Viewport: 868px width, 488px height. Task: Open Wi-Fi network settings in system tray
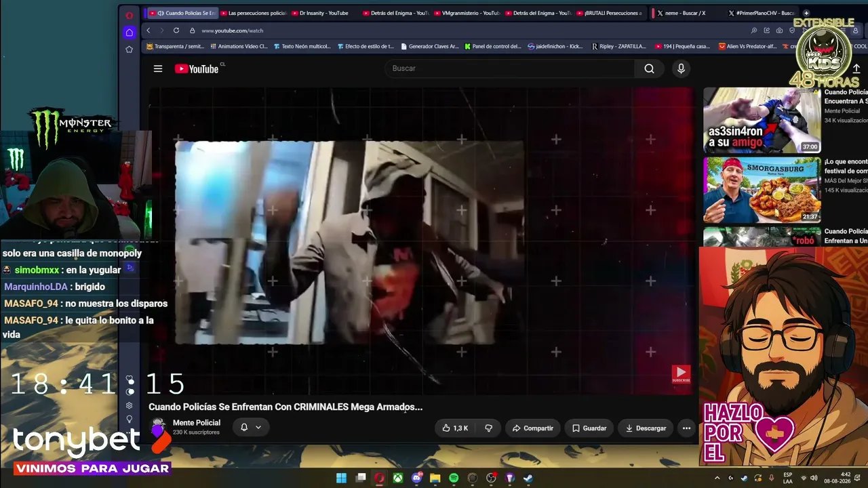point(804,478)
